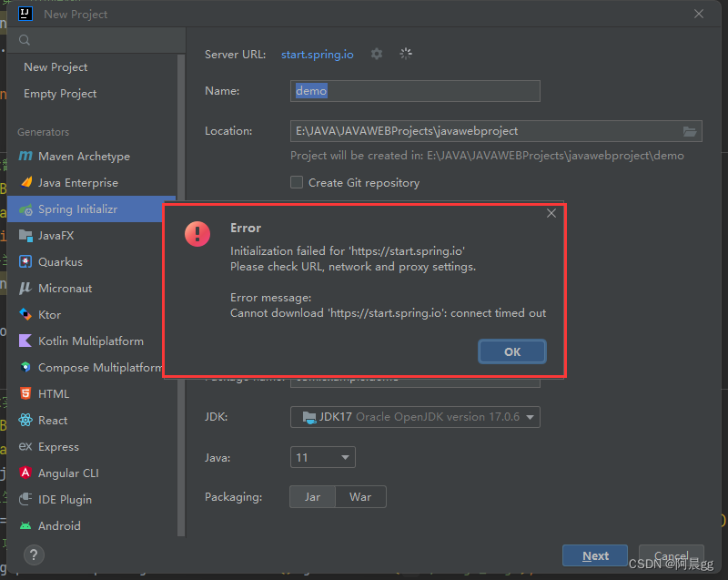This screenshot has height=580, width=728.
Task: Select War packaging option
Action: [x=360, y=496]
